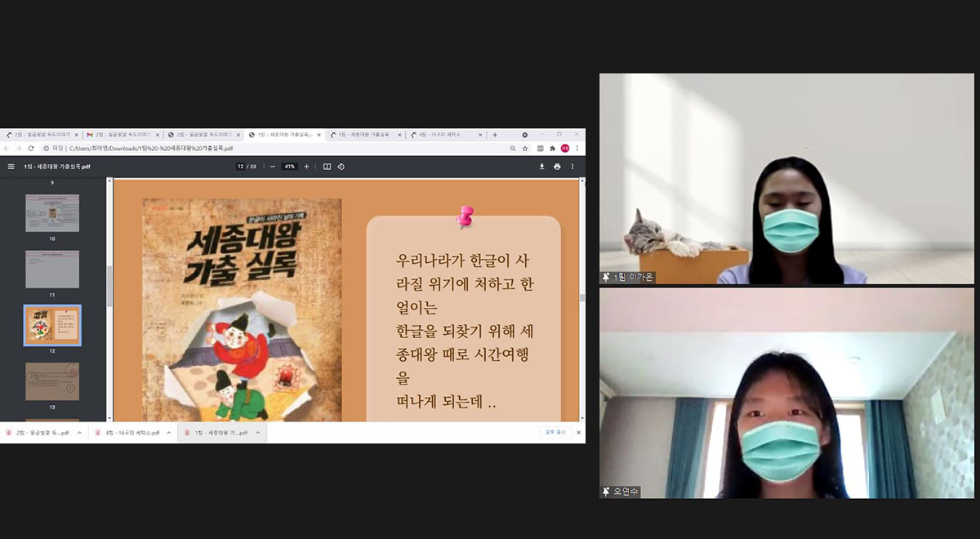Zoom in the PDF with plus icon
980x539 pixels.
306,167
